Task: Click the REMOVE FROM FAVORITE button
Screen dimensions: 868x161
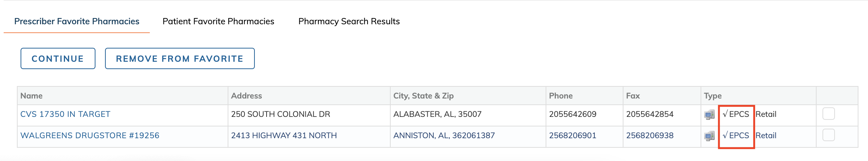Action: pos(180,58)
